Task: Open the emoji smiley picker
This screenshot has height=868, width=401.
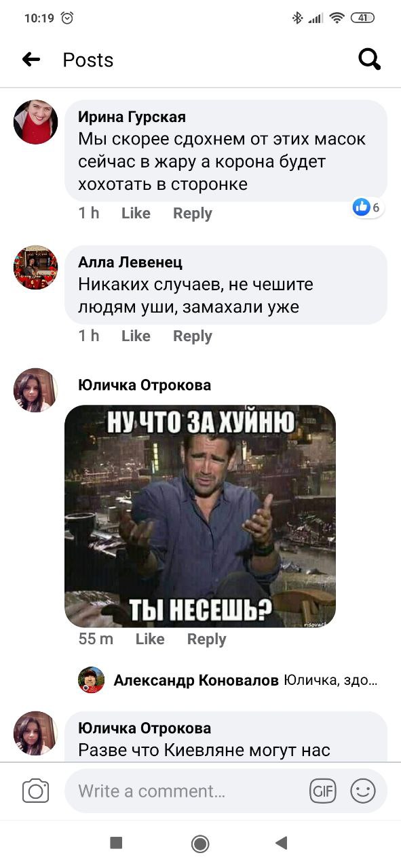Action: tap(363, 791)
